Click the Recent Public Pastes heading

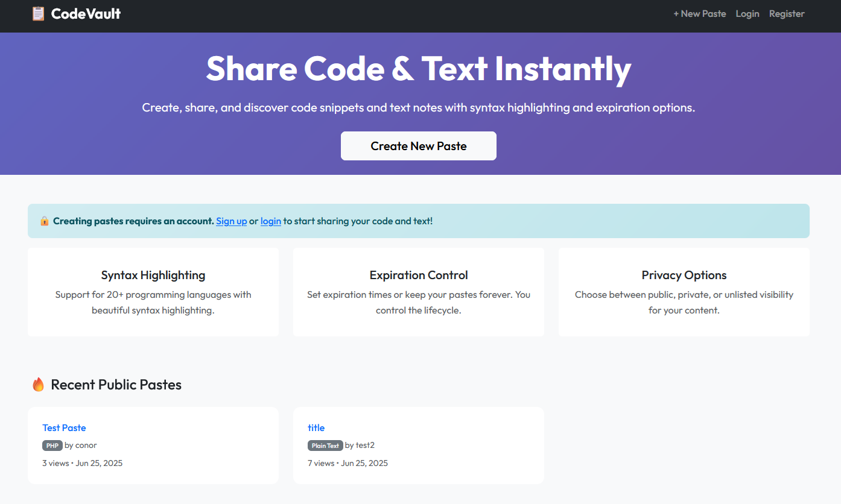[116, 385]
